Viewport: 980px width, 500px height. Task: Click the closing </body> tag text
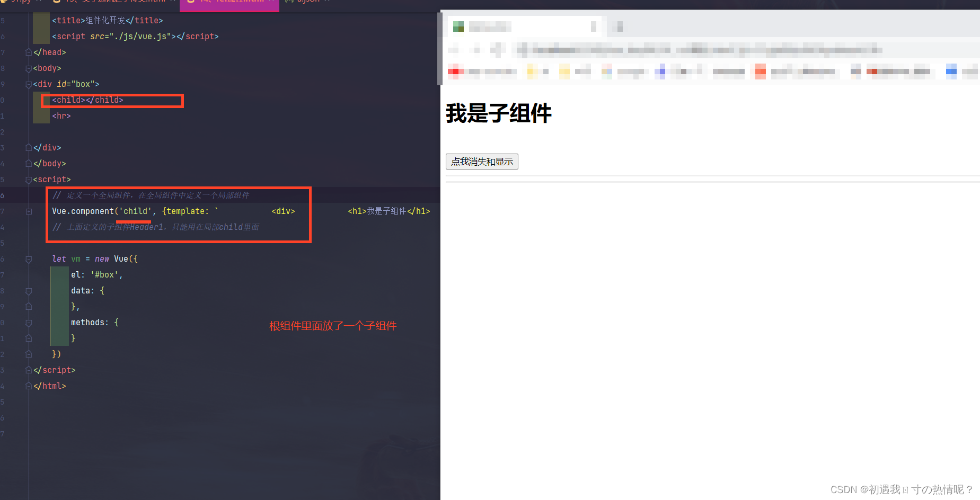coord(50,163)
